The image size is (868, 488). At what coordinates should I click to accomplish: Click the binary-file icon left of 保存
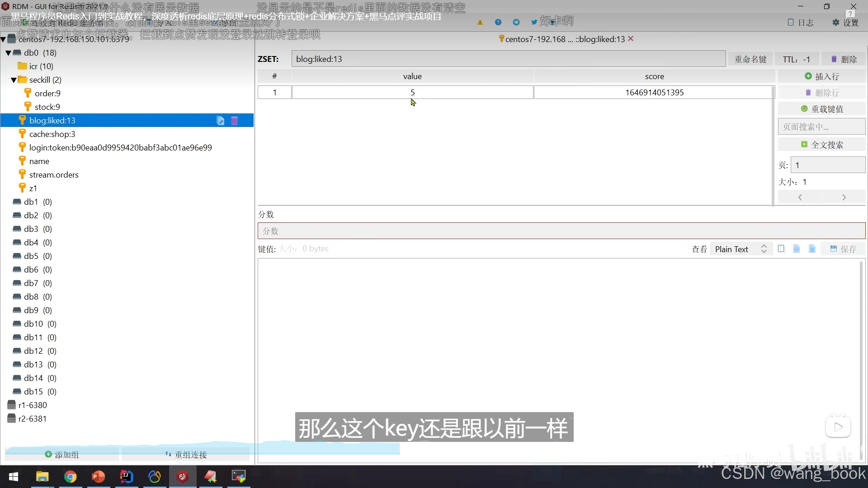[812, 249]
